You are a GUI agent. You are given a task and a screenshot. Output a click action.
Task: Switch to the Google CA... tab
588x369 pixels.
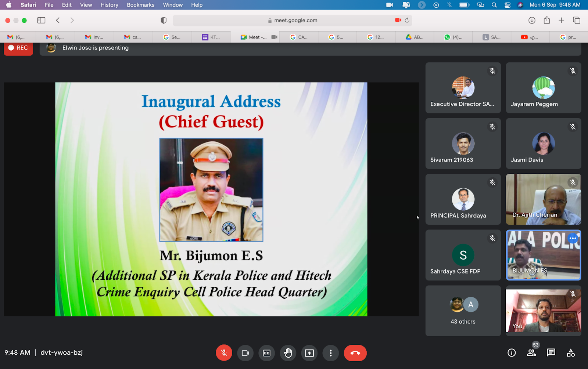point(299,37)
